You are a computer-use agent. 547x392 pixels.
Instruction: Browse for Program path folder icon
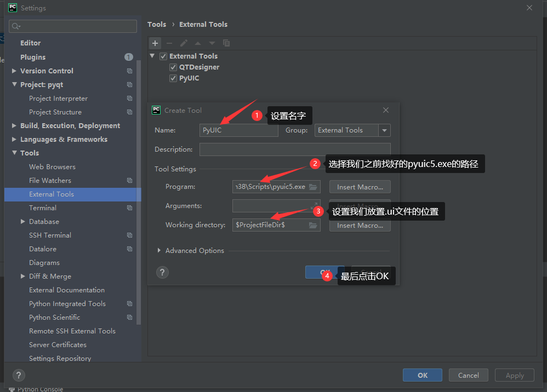[313, 187]
